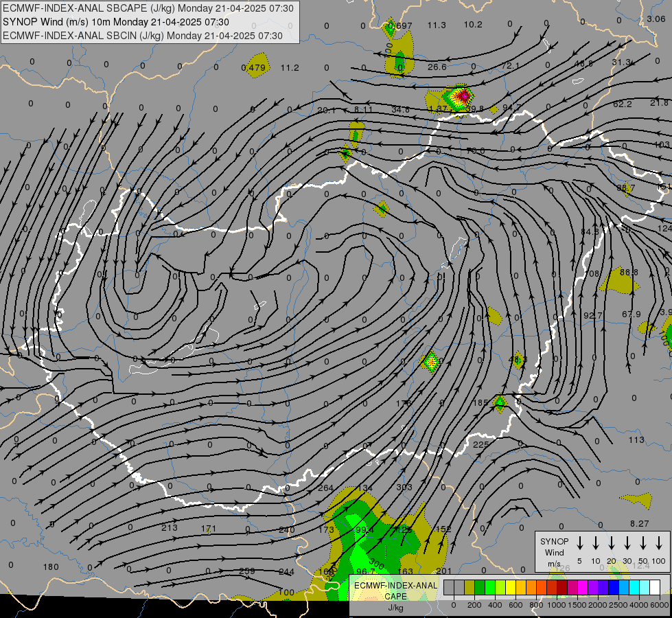Click the 50 m/s wind arrow in legend
Image resolution: width=672 pixels, height=618 pixels.
point(643,543)
